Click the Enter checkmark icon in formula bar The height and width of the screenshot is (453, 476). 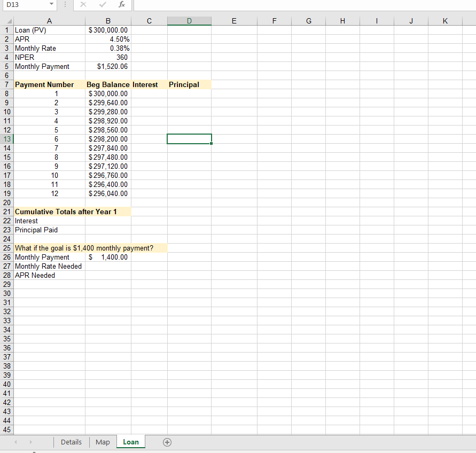[103, 5]
